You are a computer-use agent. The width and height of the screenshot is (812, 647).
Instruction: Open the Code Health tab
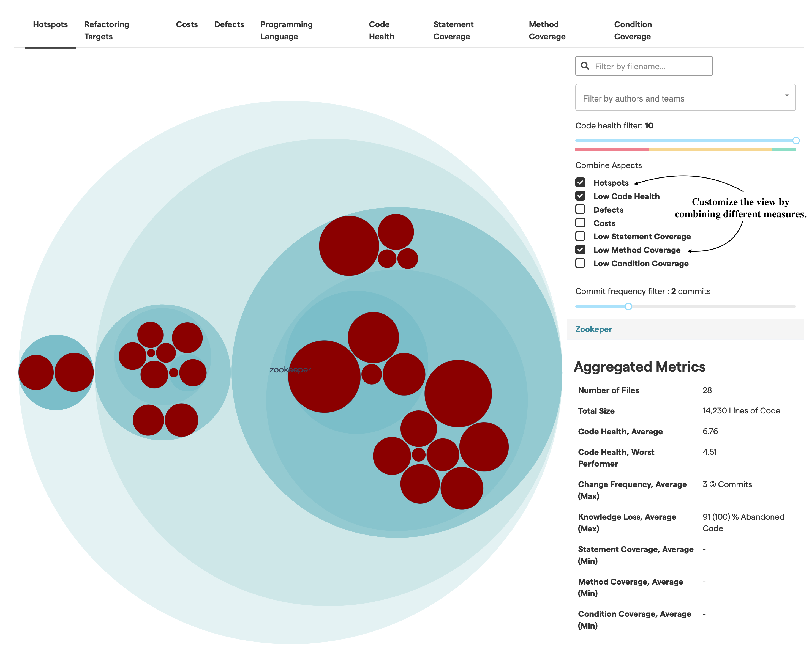pyautogui.click(x=381, y=30)
